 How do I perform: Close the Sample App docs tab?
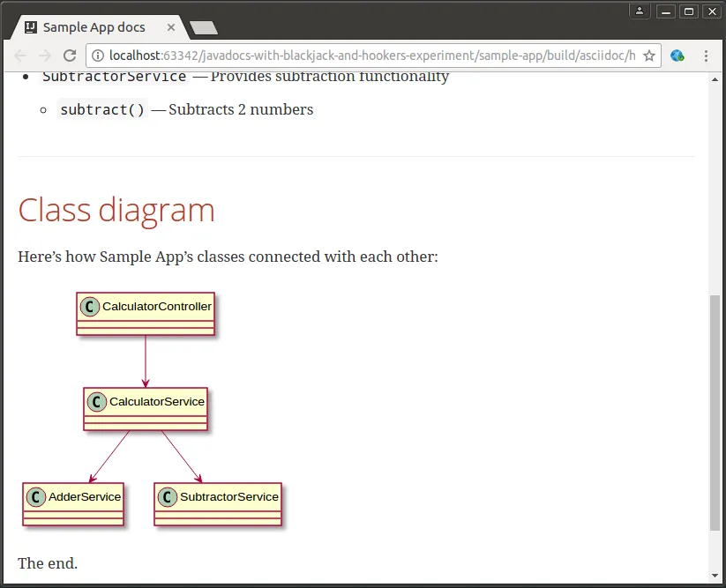coord(171,27)
